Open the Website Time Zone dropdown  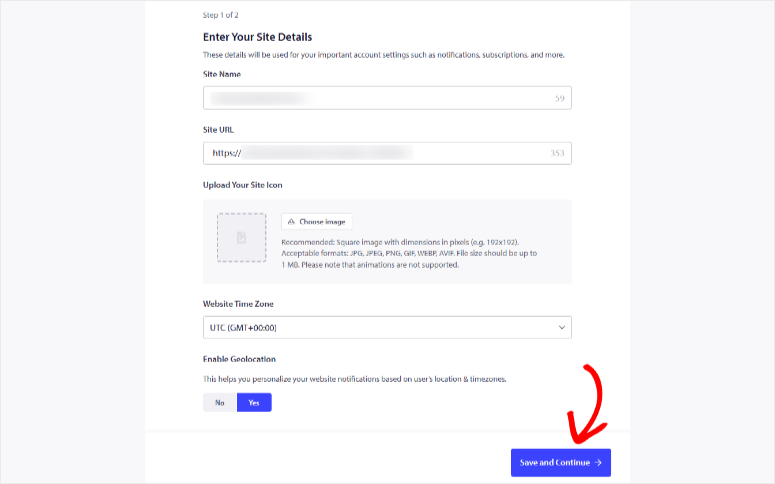point(387,327)
